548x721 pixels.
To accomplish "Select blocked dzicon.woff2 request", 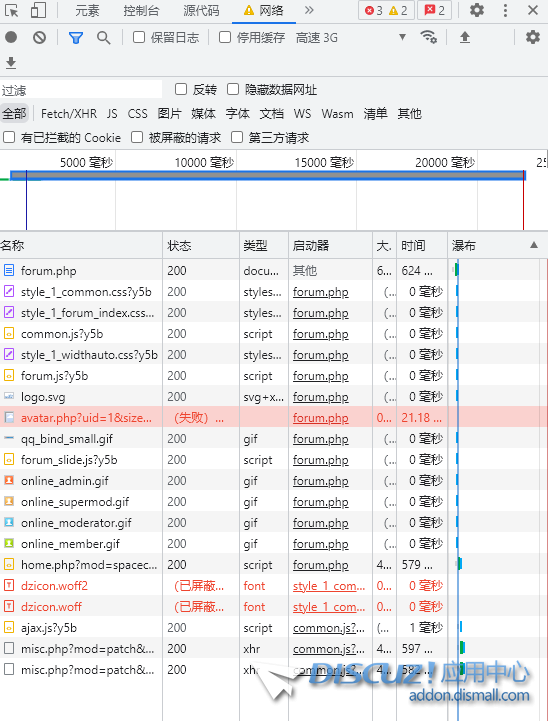I will (x=274, y=585).
